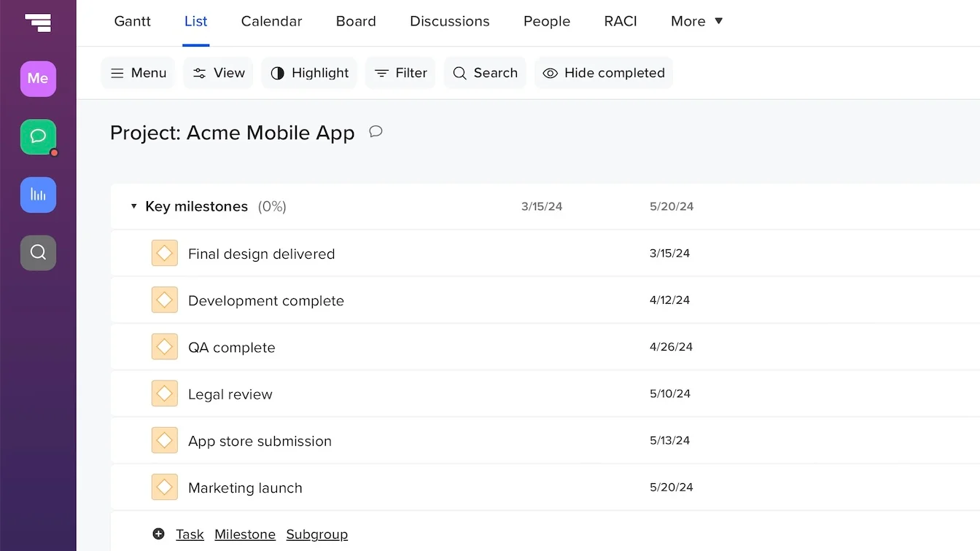Viewport: 980px width, 551px height.
Task: Switch to the Gantt tab
Action: point(133,21)
